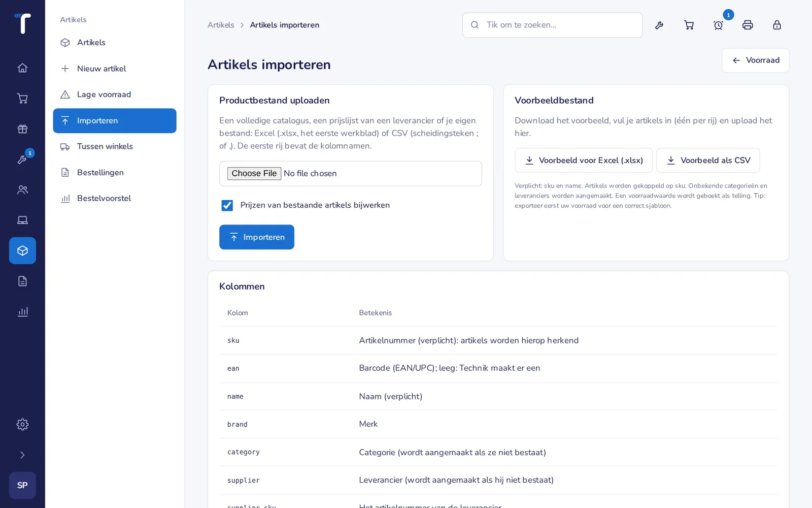Expand the sidebar with the chevron arrow
812x508 pixels.
(x=22, y=455)
